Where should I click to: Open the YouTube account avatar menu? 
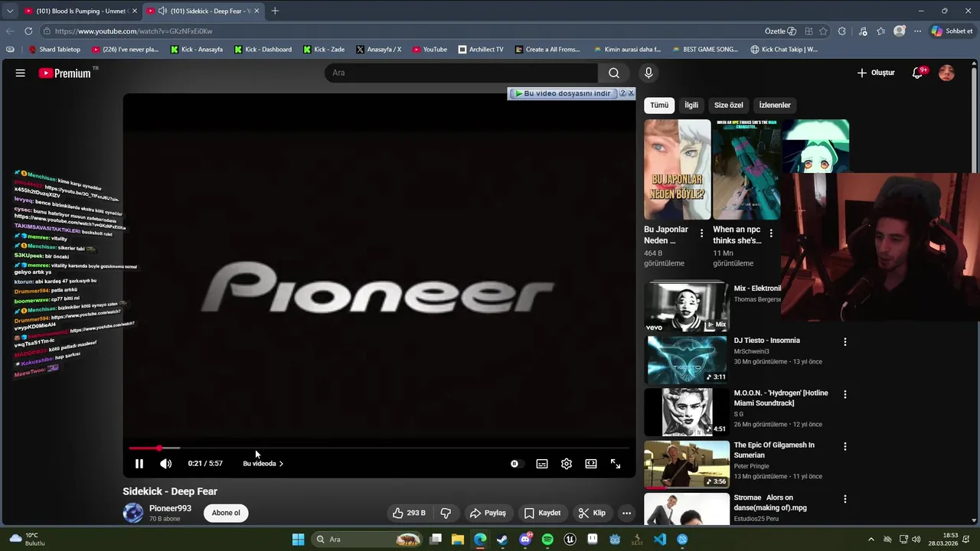947,73
